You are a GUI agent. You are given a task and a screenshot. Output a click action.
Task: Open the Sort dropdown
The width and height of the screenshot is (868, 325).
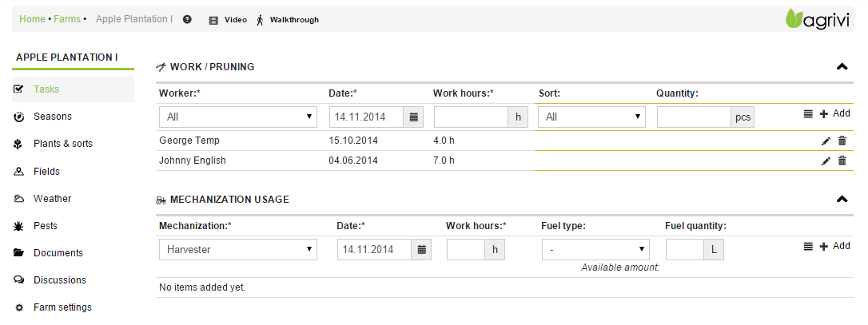[591, 117]
